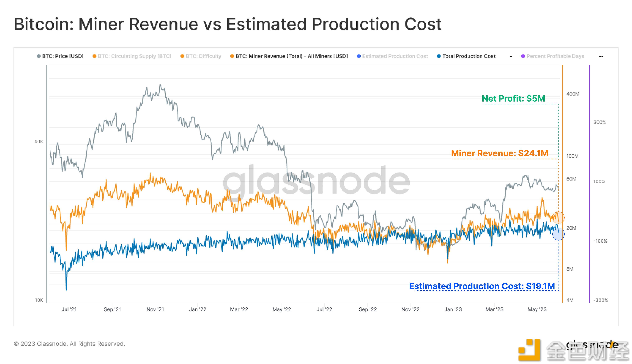
Task: Click the May '23 x-axis label
Action: tap(537, 309)
